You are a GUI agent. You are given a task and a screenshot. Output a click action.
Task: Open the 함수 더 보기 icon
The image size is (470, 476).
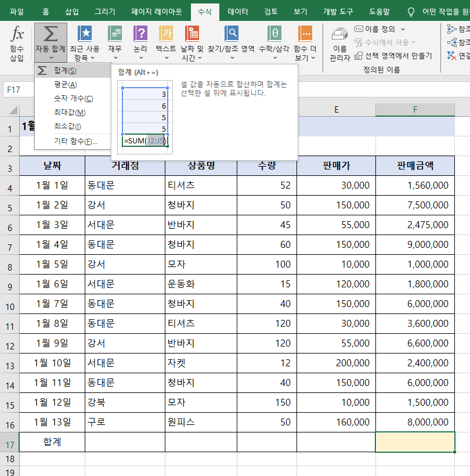click(305, 33)
